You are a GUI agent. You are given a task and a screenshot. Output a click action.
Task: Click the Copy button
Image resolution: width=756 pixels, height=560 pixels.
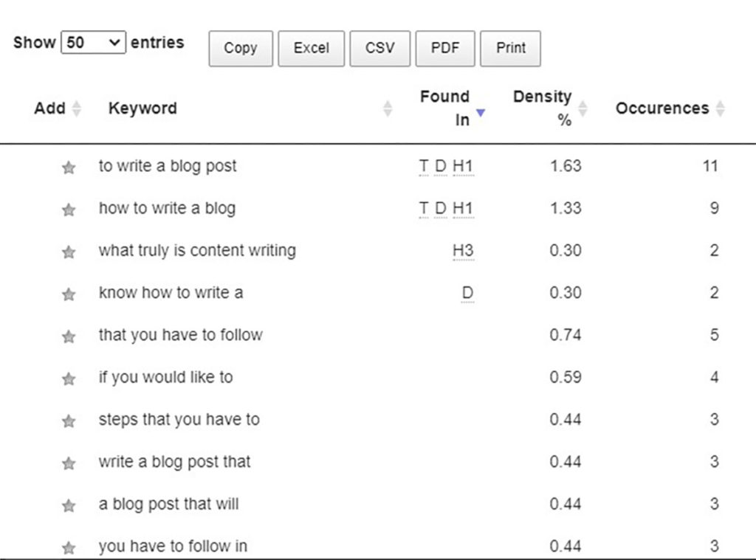tap(240, 48)
